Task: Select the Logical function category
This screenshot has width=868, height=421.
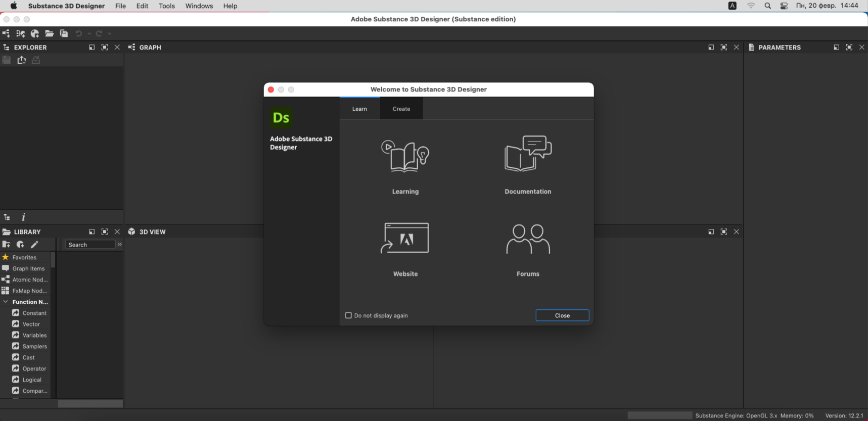Action: coord(30,380)
